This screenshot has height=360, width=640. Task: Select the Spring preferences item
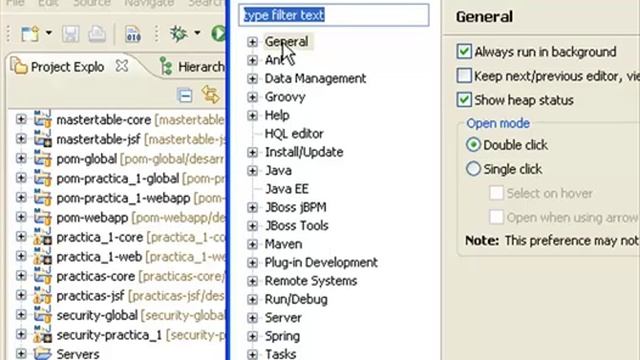[282, 336]
